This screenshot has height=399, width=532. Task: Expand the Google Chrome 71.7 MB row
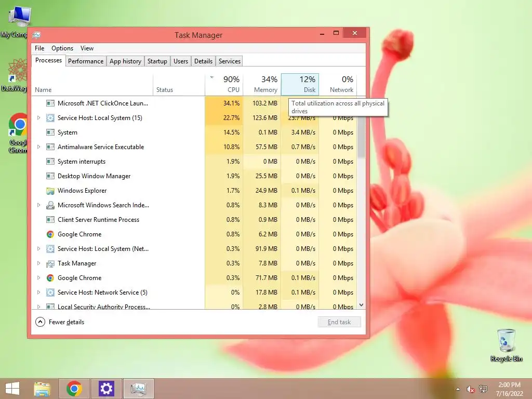(38, 278)
